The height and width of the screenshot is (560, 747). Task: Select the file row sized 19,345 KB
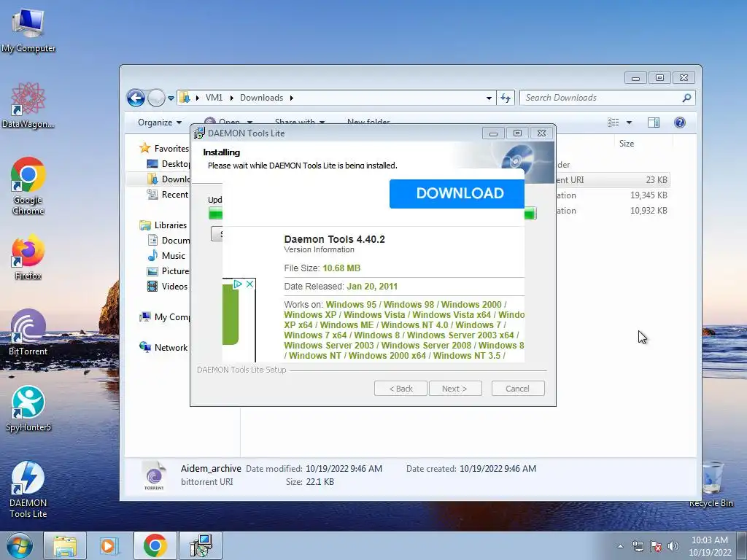(x=613, y=195)
